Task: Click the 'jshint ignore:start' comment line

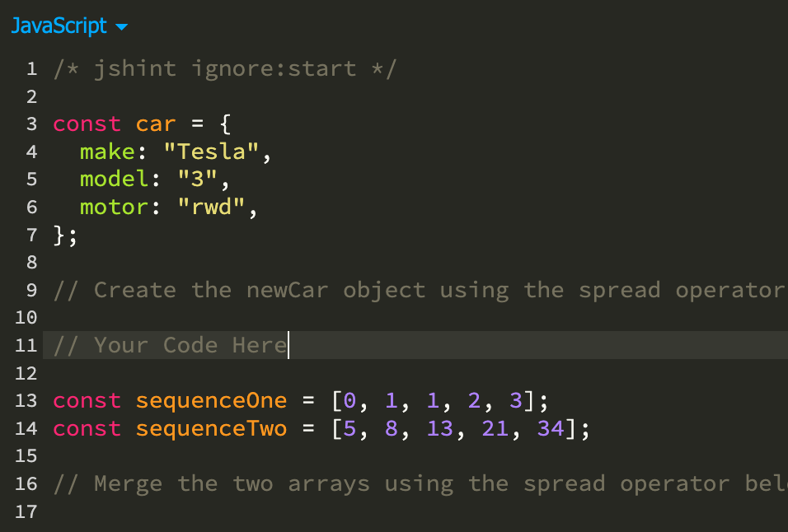Action: (225, 68)
